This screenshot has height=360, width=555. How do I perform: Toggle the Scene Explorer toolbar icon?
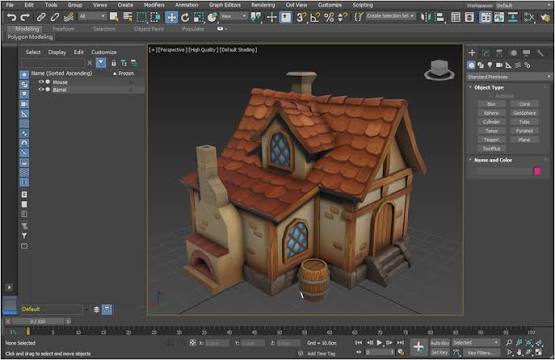pos(456,17)
